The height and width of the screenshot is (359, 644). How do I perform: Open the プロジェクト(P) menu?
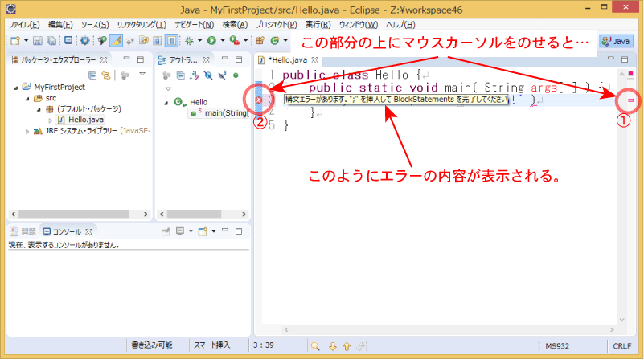(277, 25)
